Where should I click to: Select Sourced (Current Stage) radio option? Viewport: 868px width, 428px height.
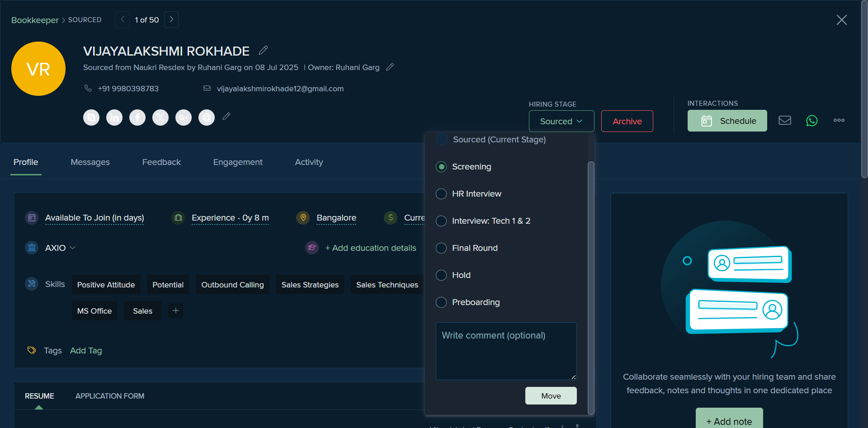tap(442, 139)
